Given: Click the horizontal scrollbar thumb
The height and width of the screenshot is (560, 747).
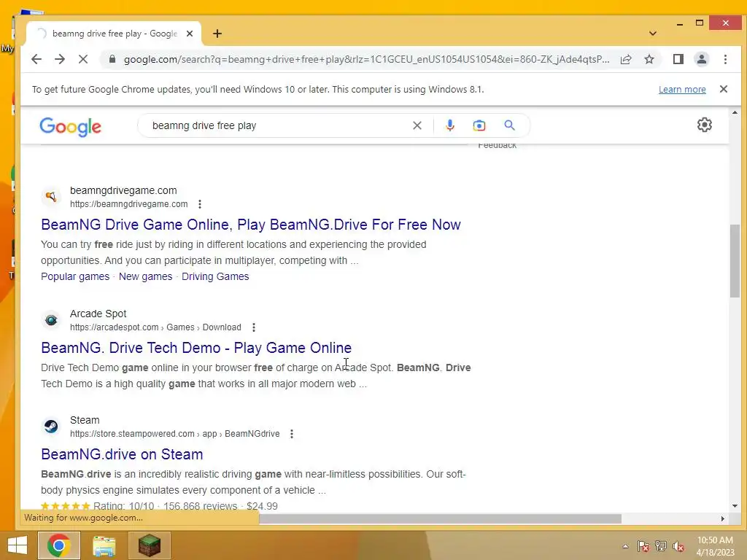Looking at the screenshot, I should click(x=440, y=518).
